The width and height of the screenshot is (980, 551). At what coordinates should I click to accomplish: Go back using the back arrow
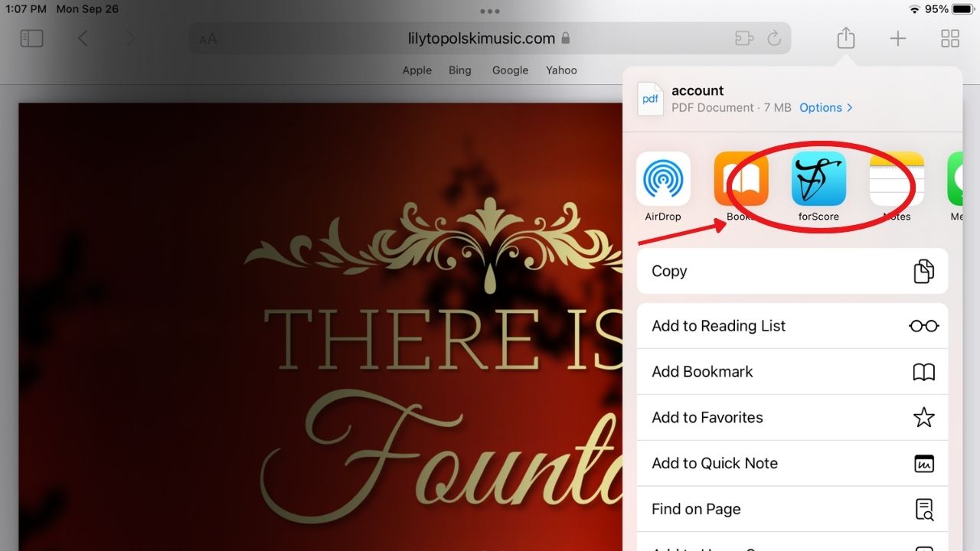click(x=83, y=38)
